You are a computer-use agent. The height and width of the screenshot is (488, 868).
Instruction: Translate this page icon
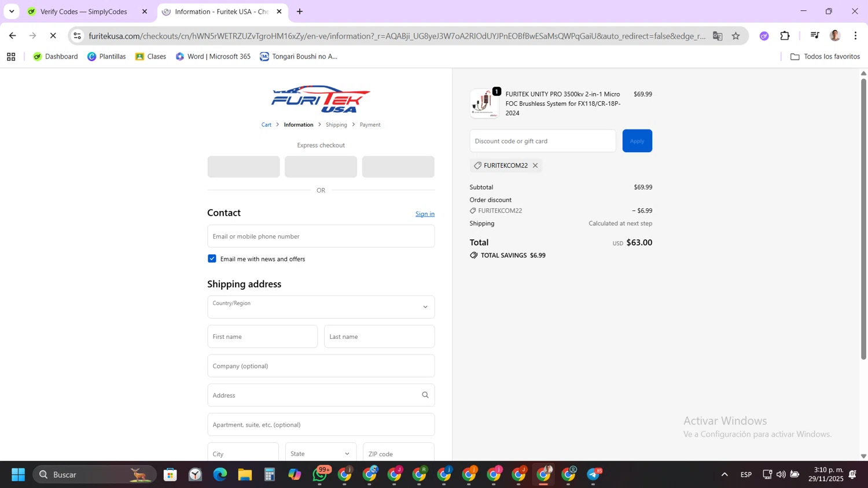[718, 36]
